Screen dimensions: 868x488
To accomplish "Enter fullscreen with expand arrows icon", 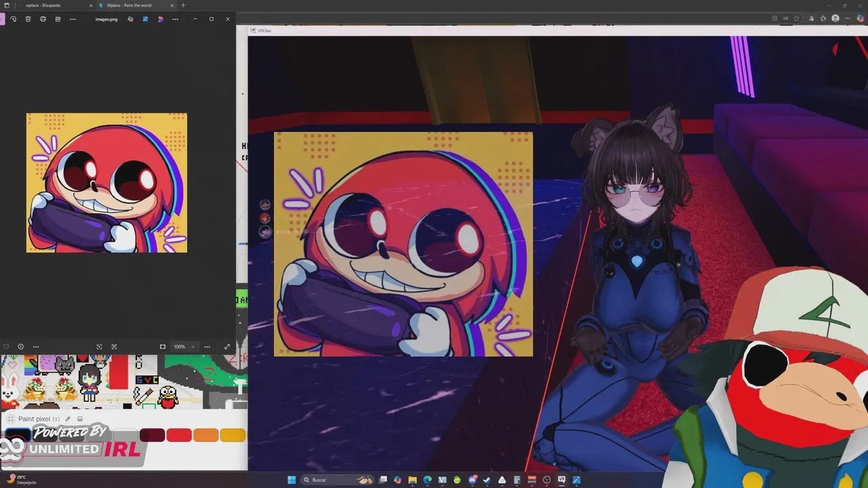I will point(226,346).
